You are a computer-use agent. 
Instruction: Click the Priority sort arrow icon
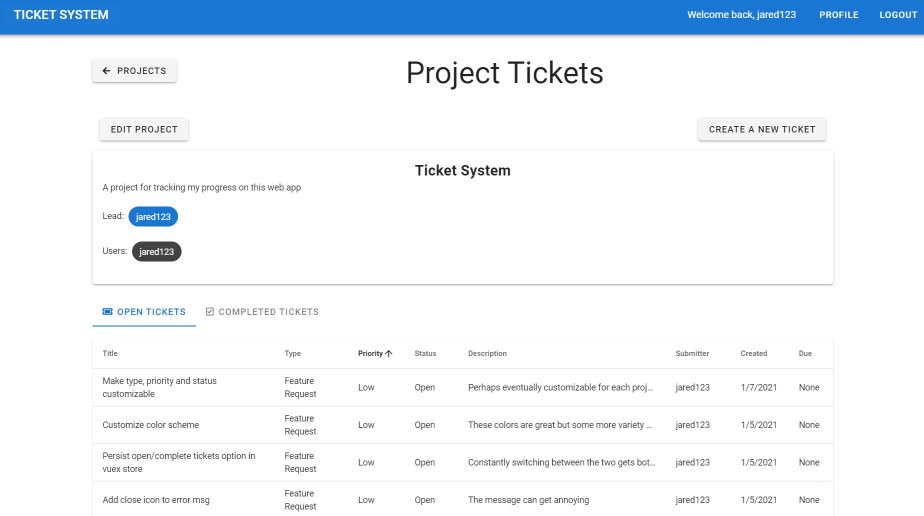pyautogui.click(x=388, y=353)
